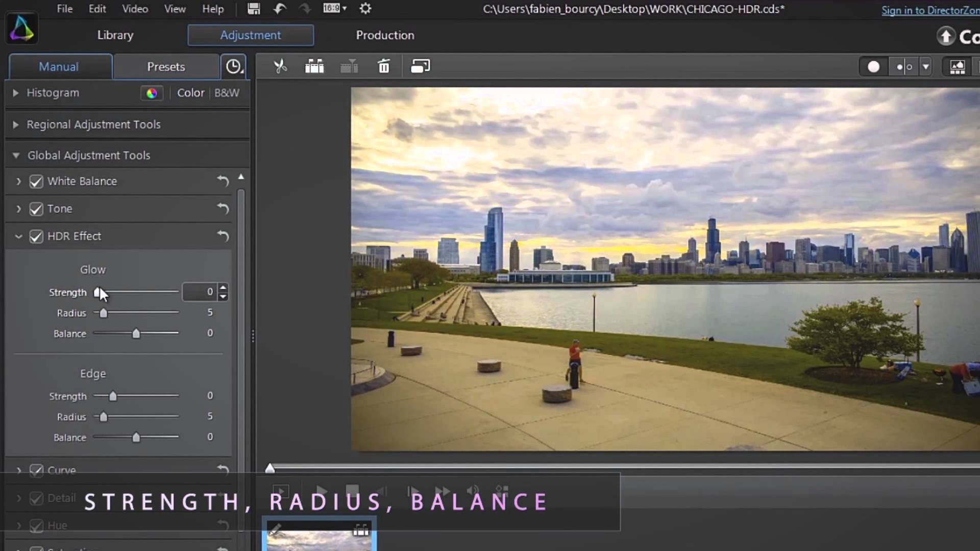Go to the Library module
The image size is (980, 551).
[115, 35]
